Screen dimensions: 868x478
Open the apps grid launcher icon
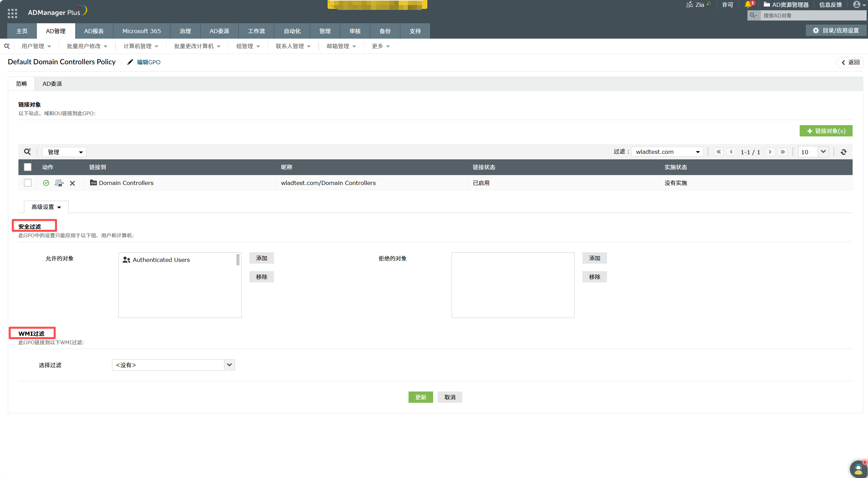tap(12, 13)
